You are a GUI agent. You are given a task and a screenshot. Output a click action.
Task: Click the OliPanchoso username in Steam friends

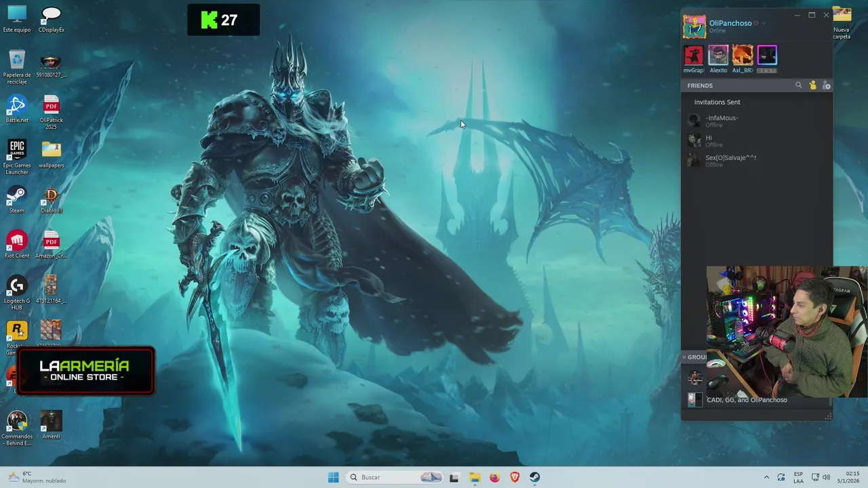click(730, 23)
